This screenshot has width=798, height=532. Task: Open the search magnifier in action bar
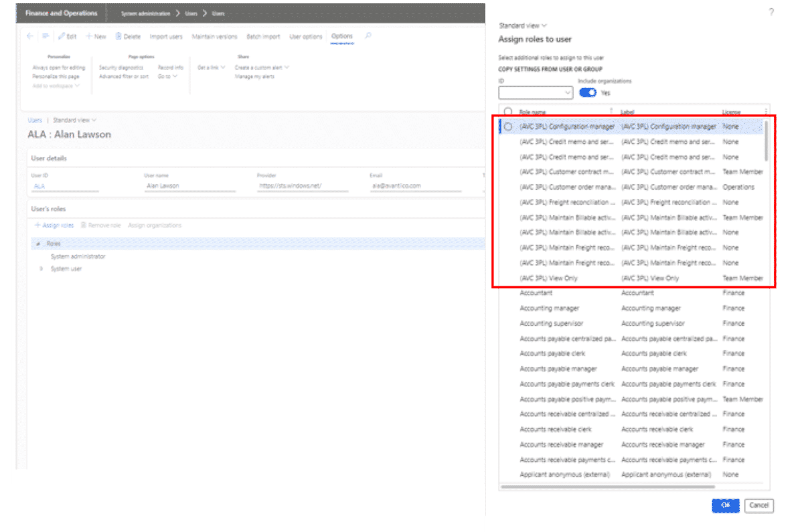[x=368, y=36]
